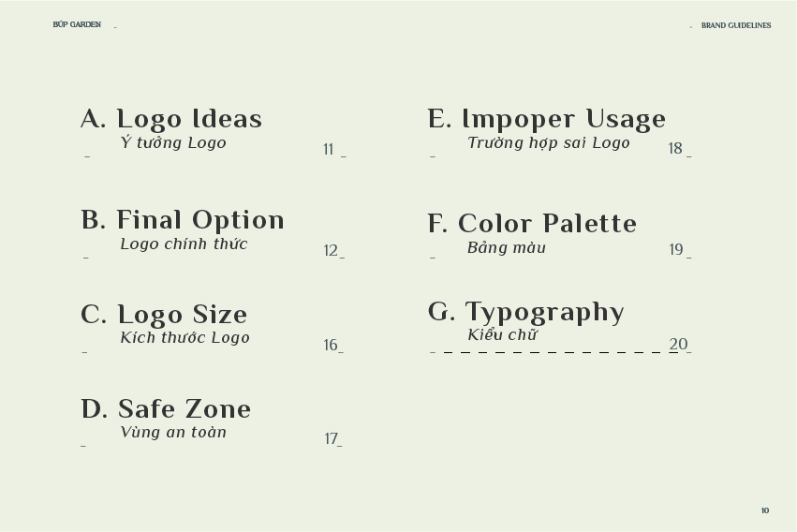Select the Logo chính thức subtitle

click(x=184, y=244)
